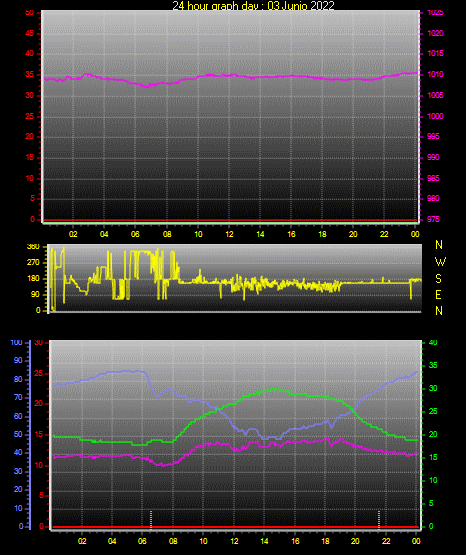This screenshot has width=466, height=555.
Task: Click the E compass letter for wind direction
Action: (438, 294)
